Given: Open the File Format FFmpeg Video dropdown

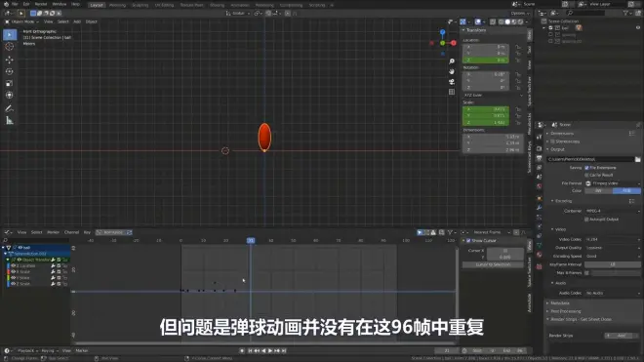Looking at the screenshot, I should [x=613, y=183].
